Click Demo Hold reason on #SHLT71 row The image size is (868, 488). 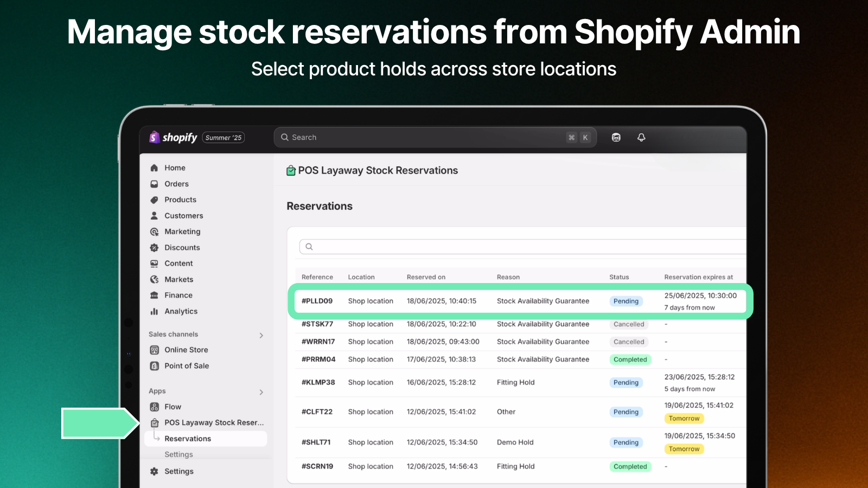click(515, 442)
